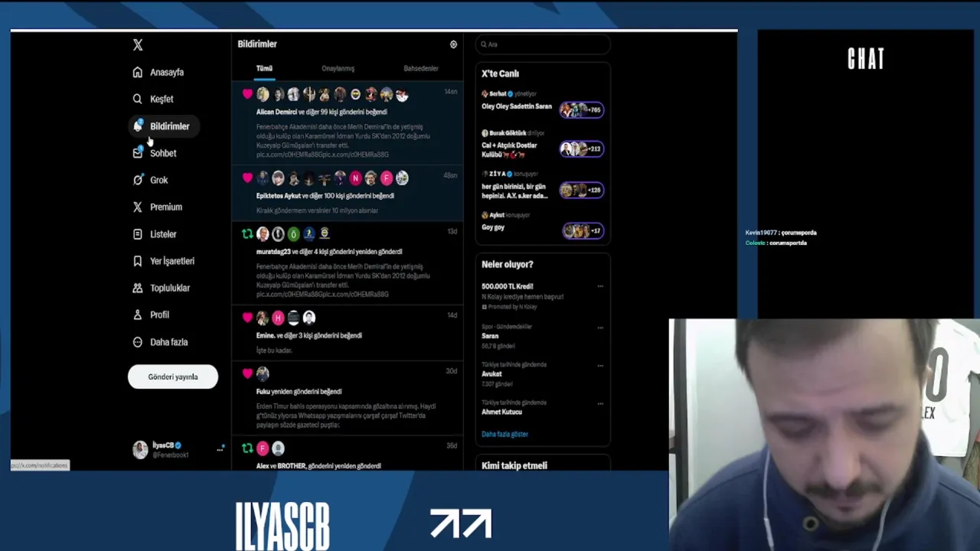Switch to the Tümü tab

point(264,68)
